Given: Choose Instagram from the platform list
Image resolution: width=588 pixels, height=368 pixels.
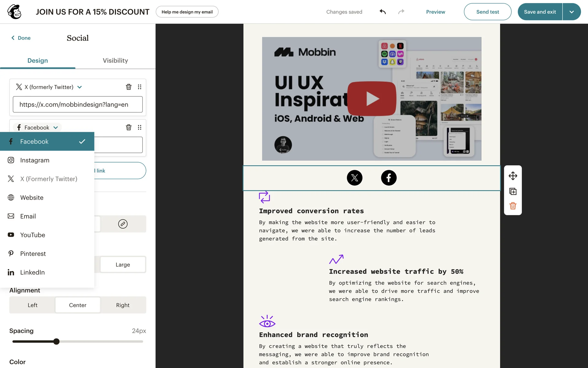Looking at the screenshot, I should click(x=35, y=160).
